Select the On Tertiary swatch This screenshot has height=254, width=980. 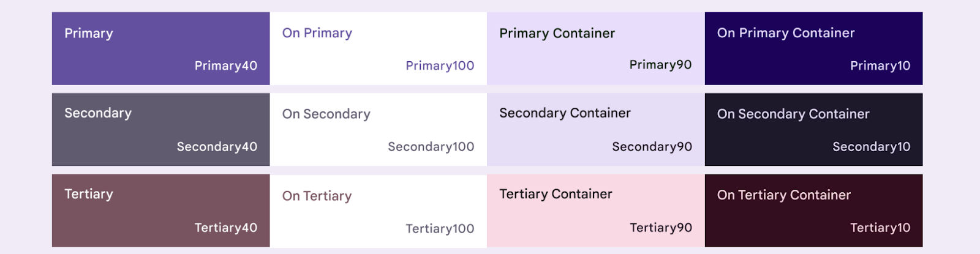click(378, 211)
